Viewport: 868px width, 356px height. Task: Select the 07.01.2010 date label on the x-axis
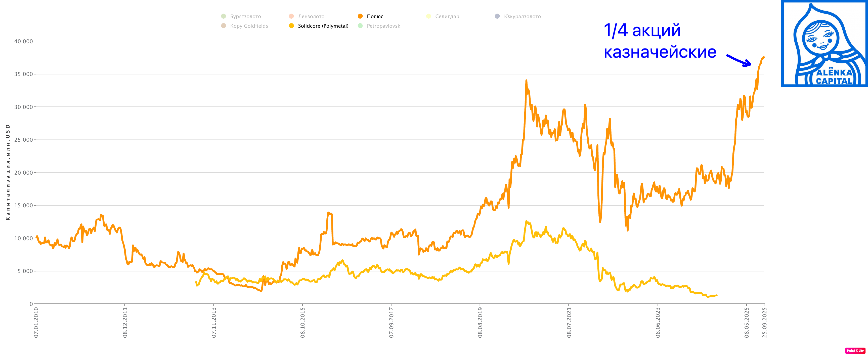(x=36, y=322)
